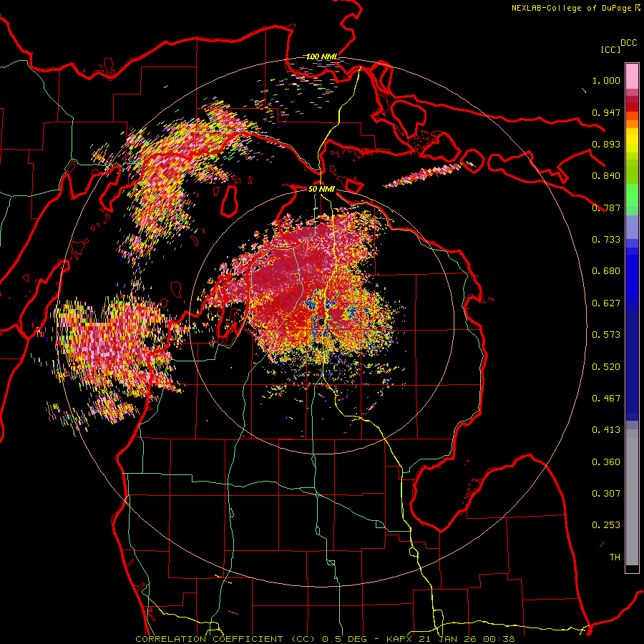The height and width of the screenshot is (644, 644).
Task: Click the 0.307 scale label
Action: [x=606, y=494]
